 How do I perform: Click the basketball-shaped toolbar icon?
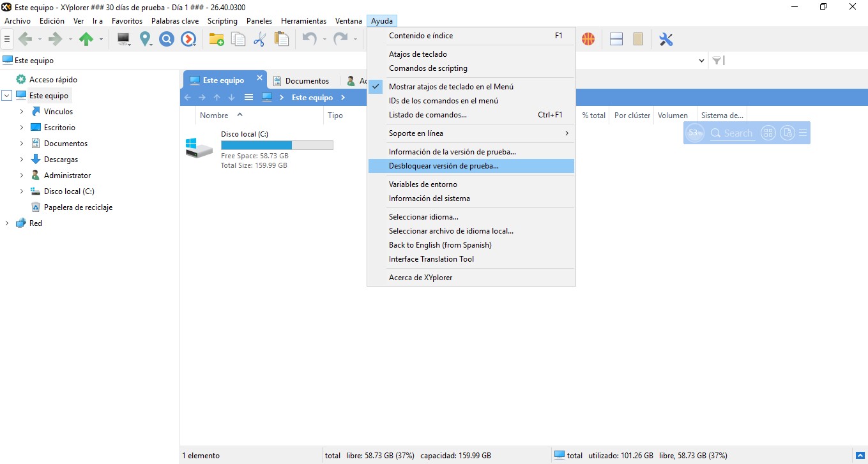click(588, 39)
